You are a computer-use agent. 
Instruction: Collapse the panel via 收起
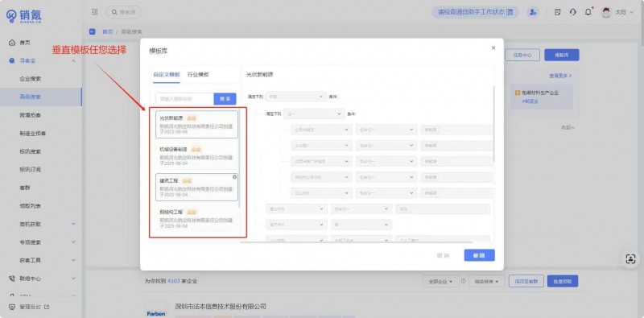pyautogui.click(x=568, y=127)
